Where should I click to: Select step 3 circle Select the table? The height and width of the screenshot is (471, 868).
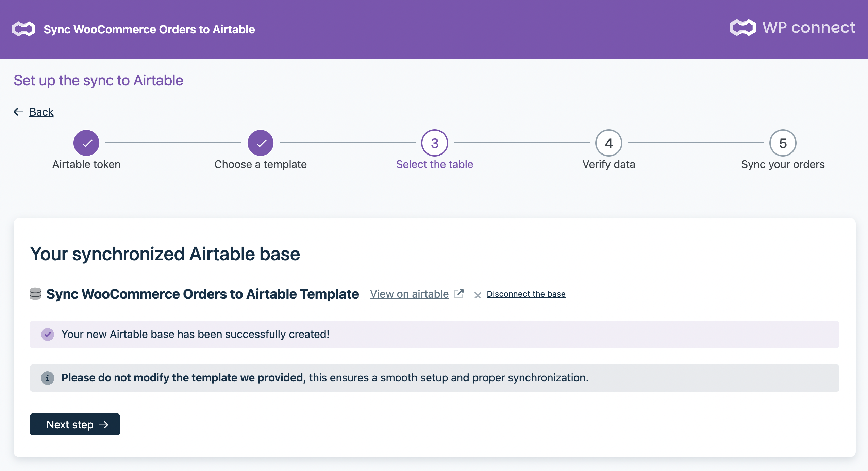[x=435, y=143]
